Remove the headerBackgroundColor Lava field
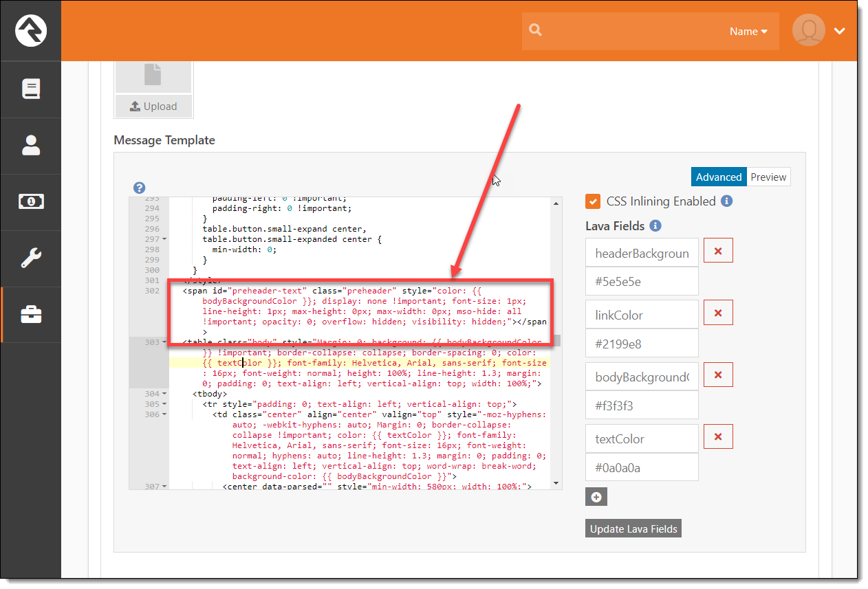 pyautogui.click(x=718, y=251)
